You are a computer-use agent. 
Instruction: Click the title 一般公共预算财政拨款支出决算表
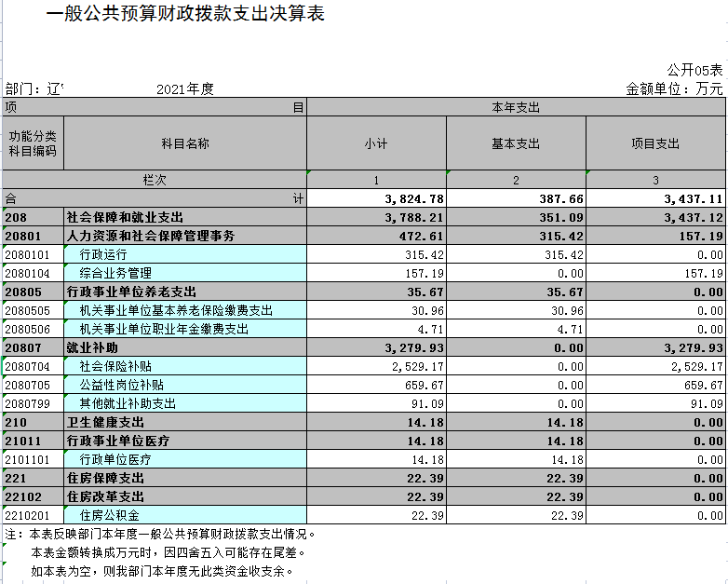(184, 14)
